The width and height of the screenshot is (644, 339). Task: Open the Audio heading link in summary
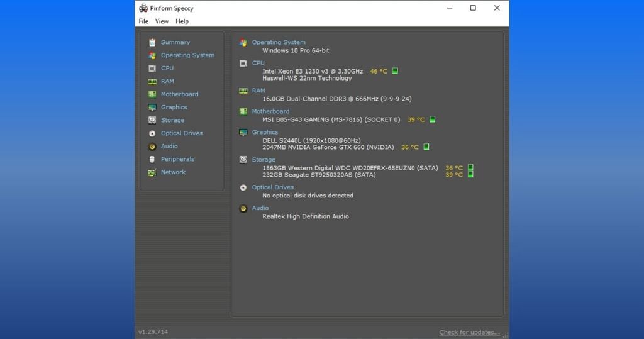pos(260,208)
